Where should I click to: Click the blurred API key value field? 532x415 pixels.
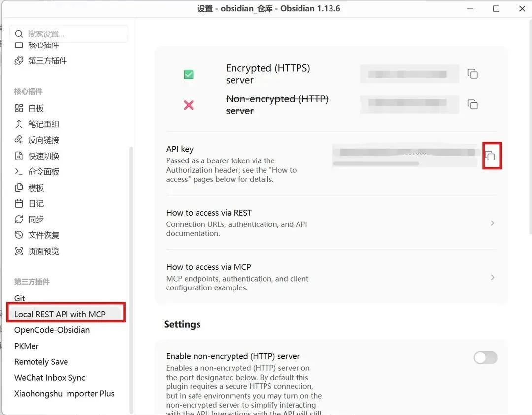pos(405,156)
